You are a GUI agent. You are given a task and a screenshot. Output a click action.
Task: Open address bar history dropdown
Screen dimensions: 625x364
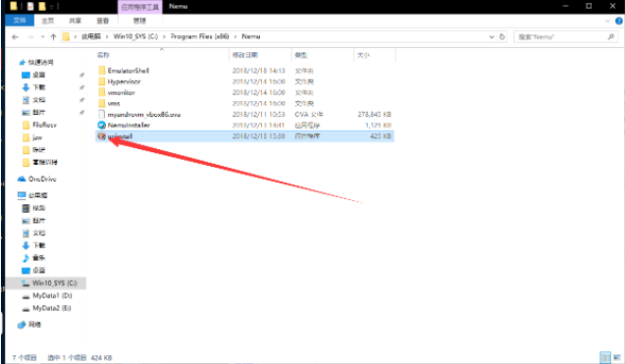coord(492,36)
